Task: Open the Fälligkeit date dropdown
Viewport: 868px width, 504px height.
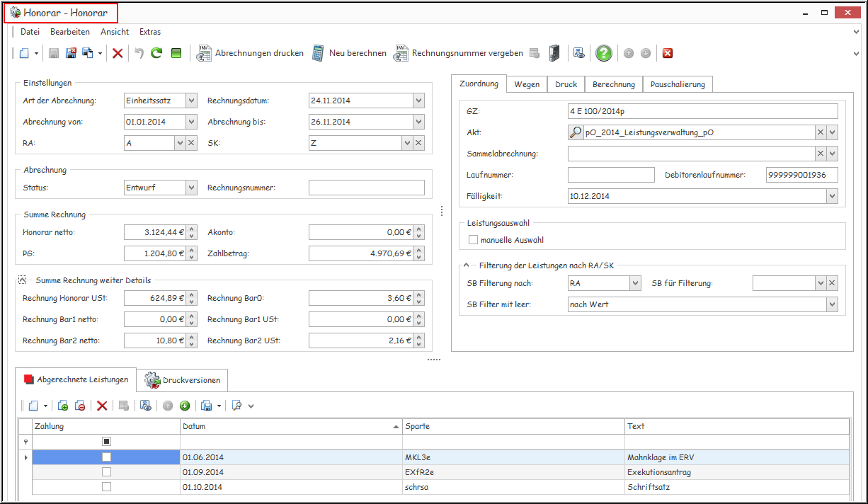Action: [x=832, y=196]
